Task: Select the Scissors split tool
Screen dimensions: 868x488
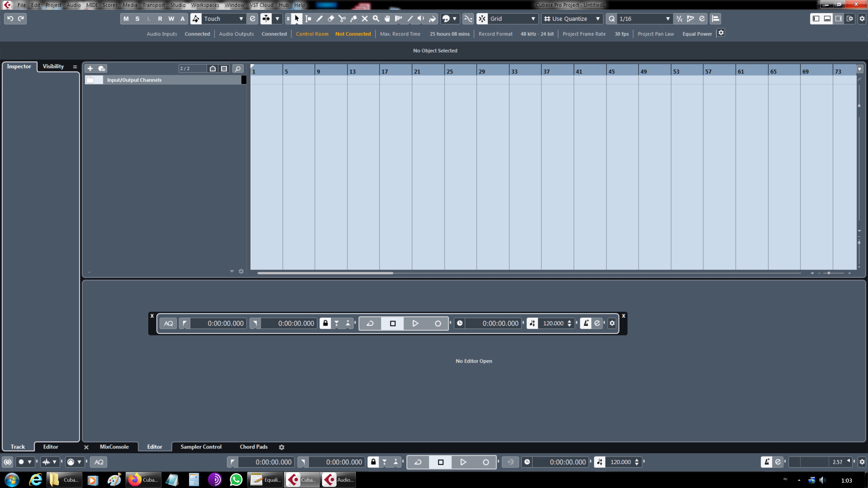Action: (x=342, y=19)
